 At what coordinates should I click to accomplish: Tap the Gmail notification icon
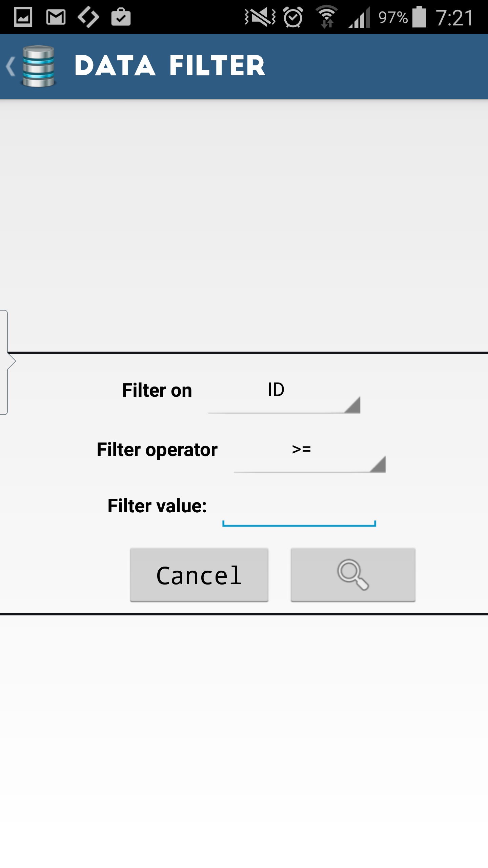pos(56,17)
